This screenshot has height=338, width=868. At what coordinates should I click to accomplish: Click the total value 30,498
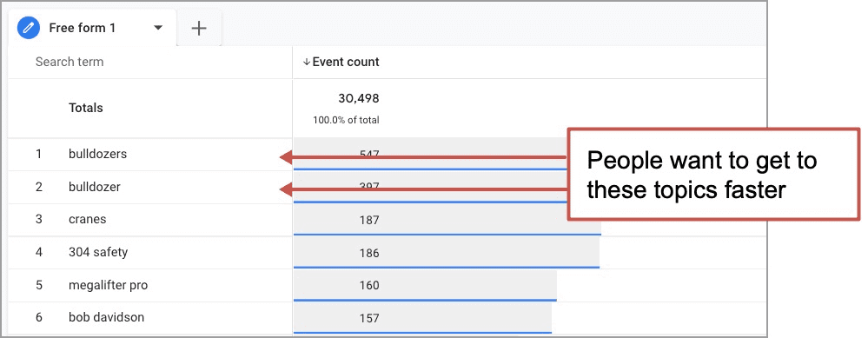pos(359,98)
